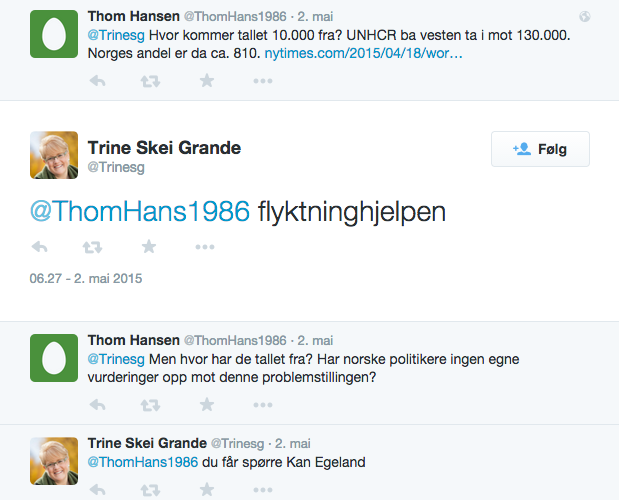Favorite Thom Hansen's first tweet with star
The height and width of the screenshot is (500, 619).
[x=207, y=81]
